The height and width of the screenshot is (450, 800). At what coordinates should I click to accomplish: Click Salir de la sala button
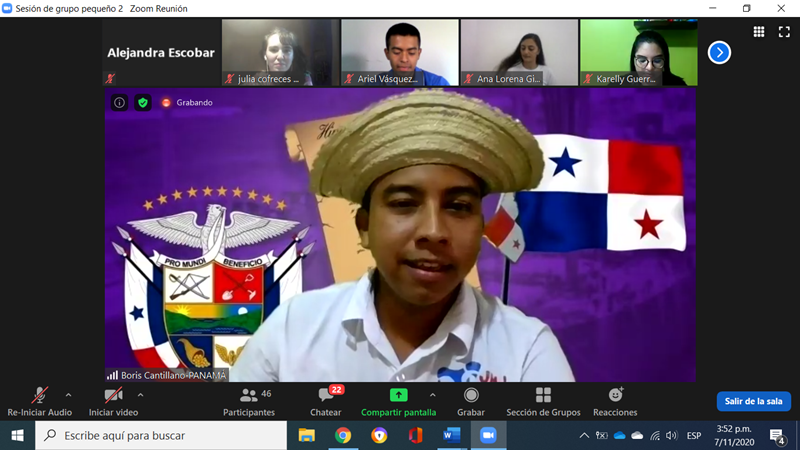tap(754, 401)
